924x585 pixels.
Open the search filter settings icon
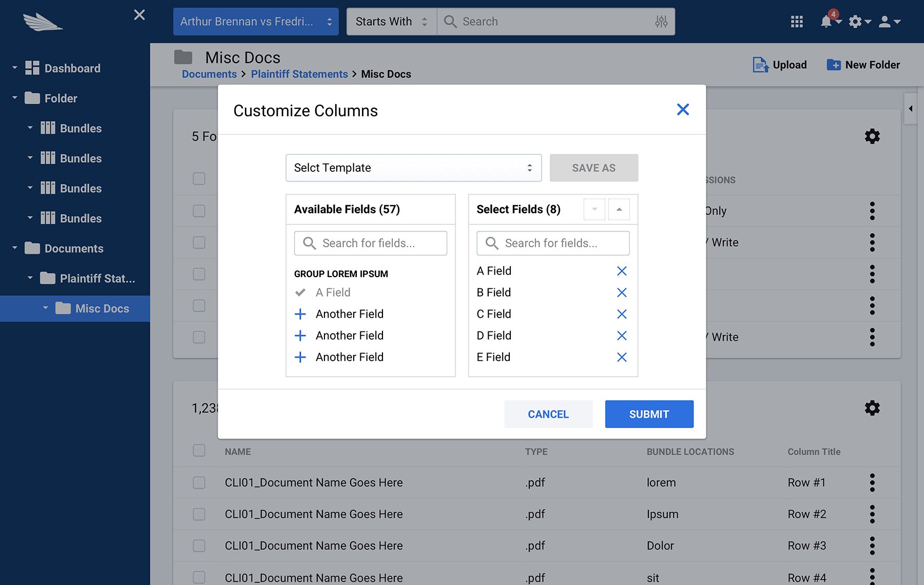(661, 22)
